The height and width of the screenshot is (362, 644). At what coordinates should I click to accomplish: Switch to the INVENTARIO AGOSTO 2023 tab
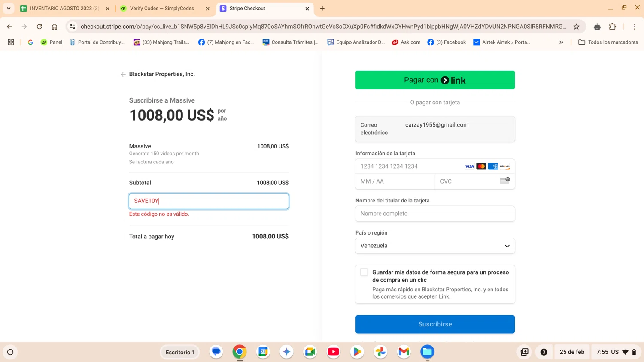click(x=64, y=9)
